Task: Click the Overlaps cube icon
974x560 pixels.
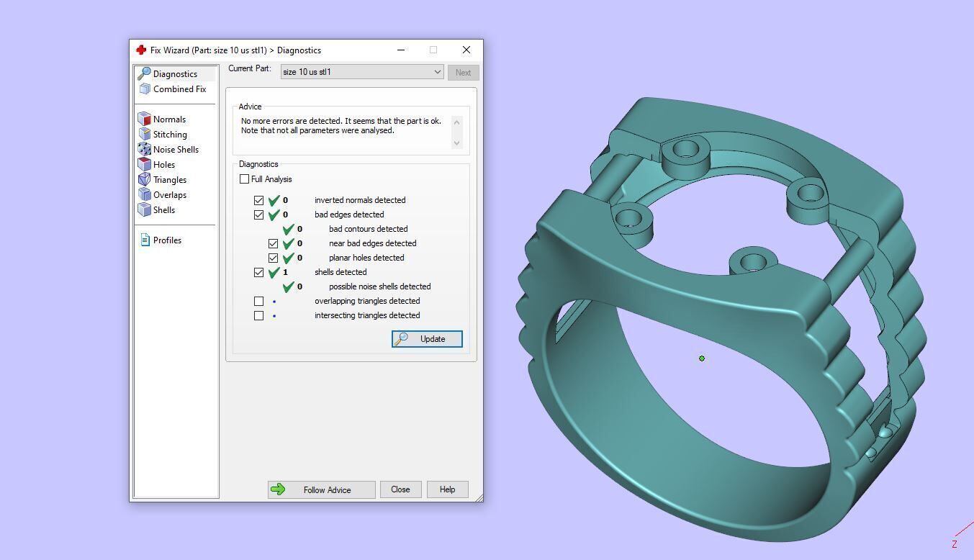Action: click(x=145, y=195)
